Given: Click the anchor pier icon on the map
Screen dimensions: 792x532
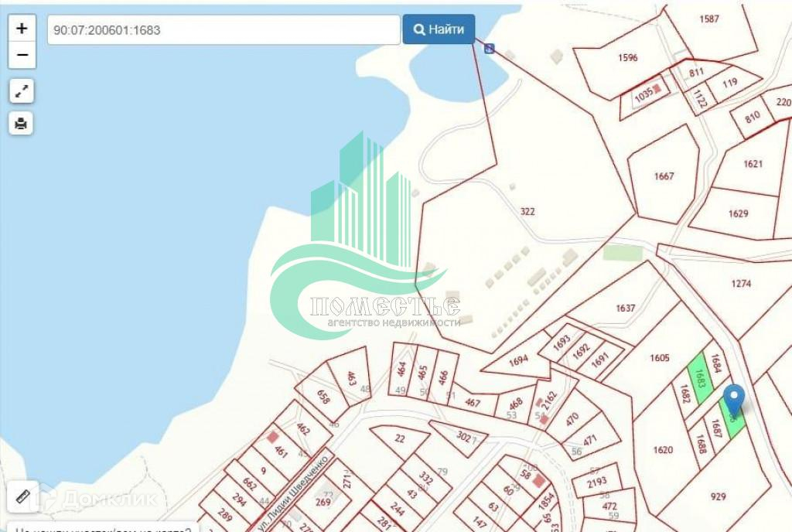Looking at the screenshot, I should (489, 49).
